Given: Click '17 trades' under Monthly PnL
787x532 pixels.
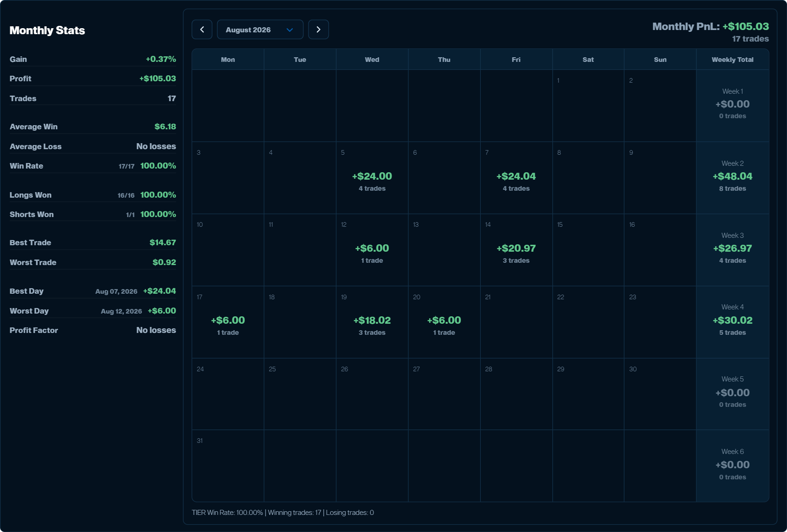Looking at the screenshot, I should click(751, 39).
